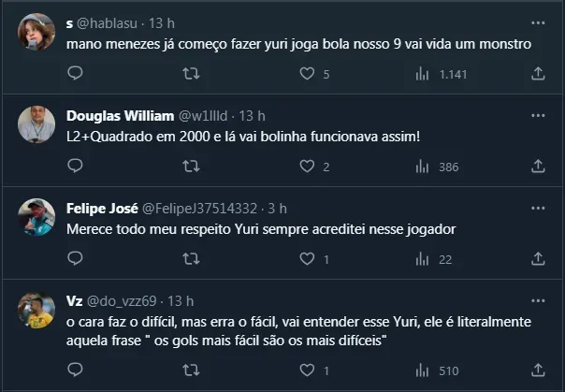
Task: Share Felipe José's tweet
Action: click(x=538, y=259)
